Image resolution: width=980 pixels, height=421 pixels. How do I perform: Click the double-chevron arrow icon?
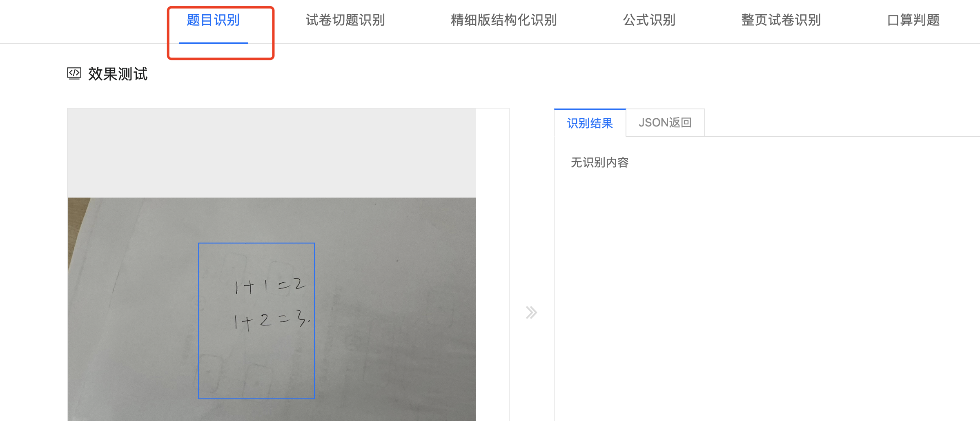531,312
